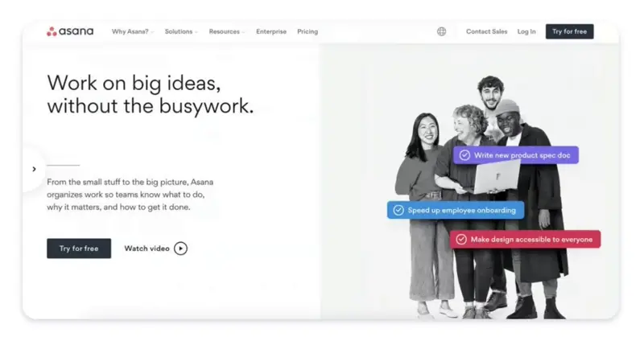Click the Watch video text link
Image resolution: width=644 pixels, height=337 pixels.
[147, 249]
